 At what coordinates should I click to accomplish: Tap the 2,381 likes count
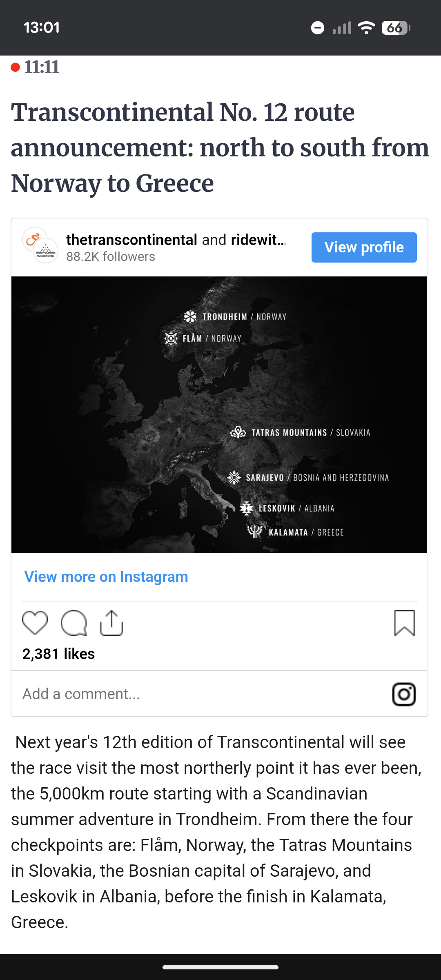point(58,654)
